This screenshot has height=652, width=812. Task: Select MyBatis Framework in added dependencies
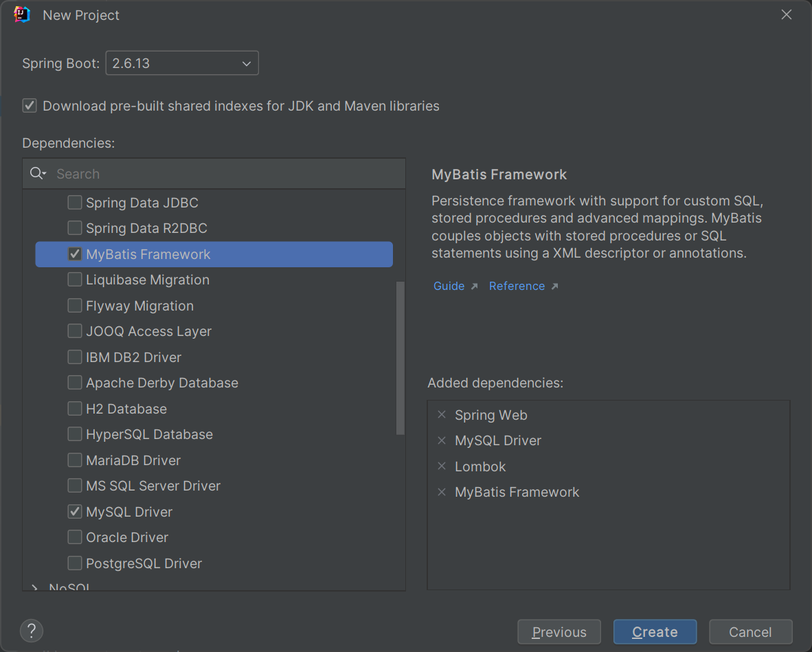(517, 492)
